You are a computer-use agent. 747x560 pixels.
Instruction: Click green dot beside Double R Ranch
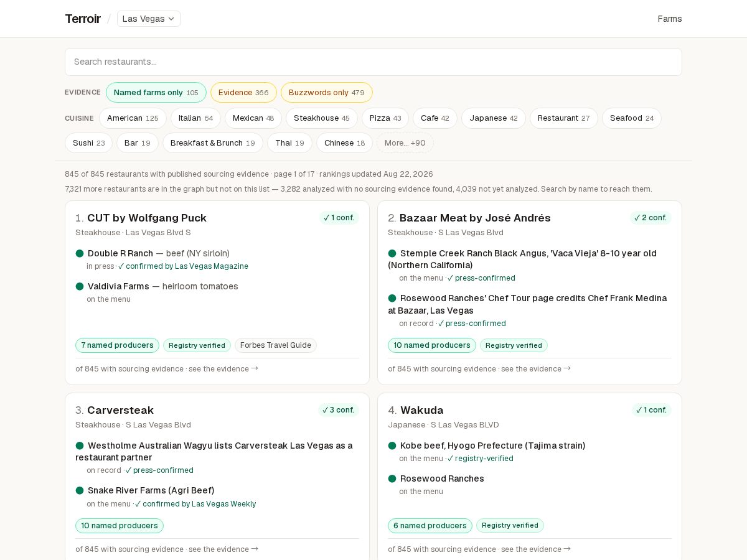pyautogui.click(x=80, y=253)
